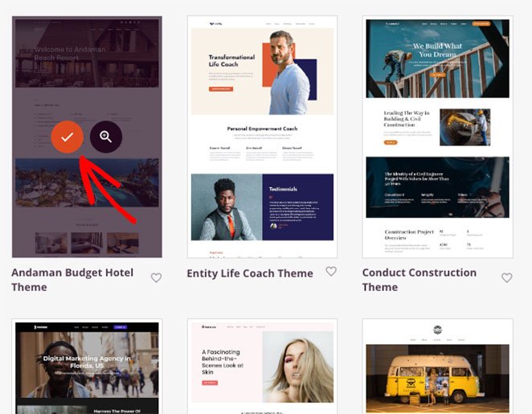Open the Entity Life Coach theme thumbnail
Image resolution: width=532 pixels, height=414 pixels.
tap(262, 137)
